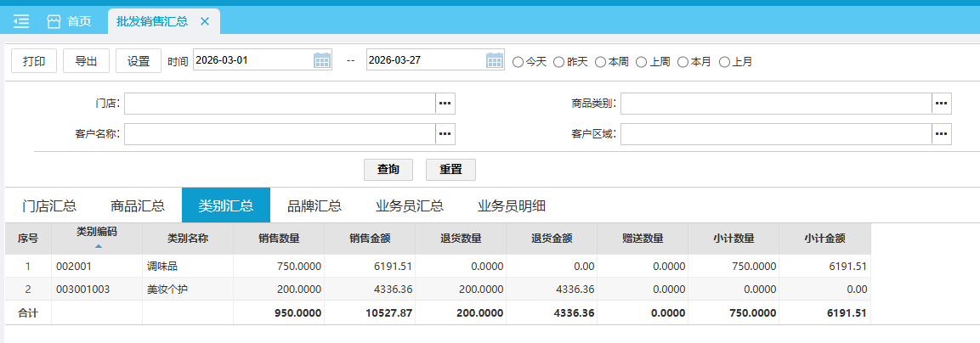Open end date calendar picker
This screenshot has width=980, height=343.
pos(495,60)
